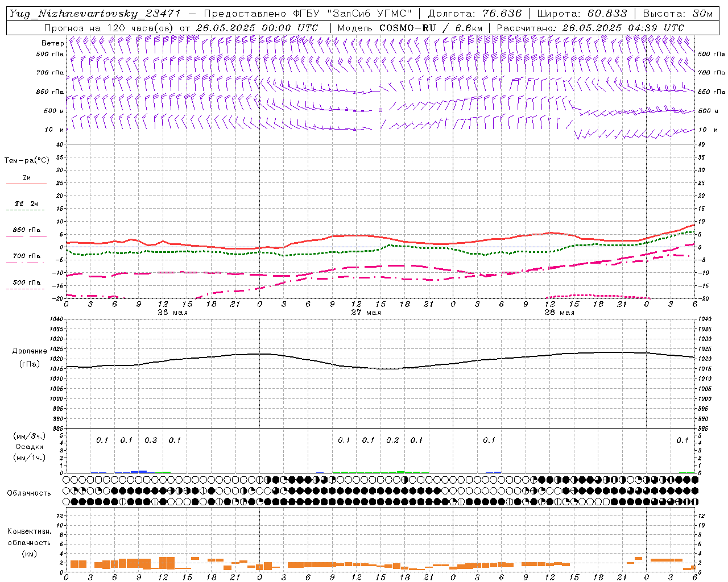Click the '26 мая' date label
The width and height of the screenshot is (728, 582).
(x=172, y=313)
